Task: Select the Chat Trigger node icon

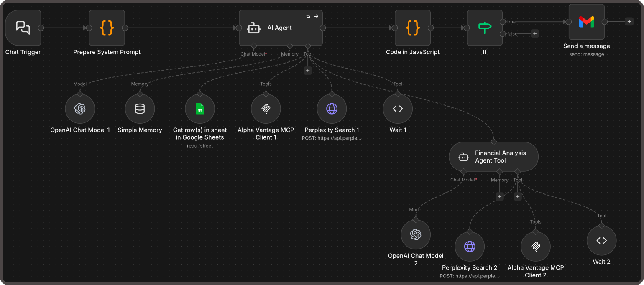Action: pyautogui.click(x=23, y=28)
